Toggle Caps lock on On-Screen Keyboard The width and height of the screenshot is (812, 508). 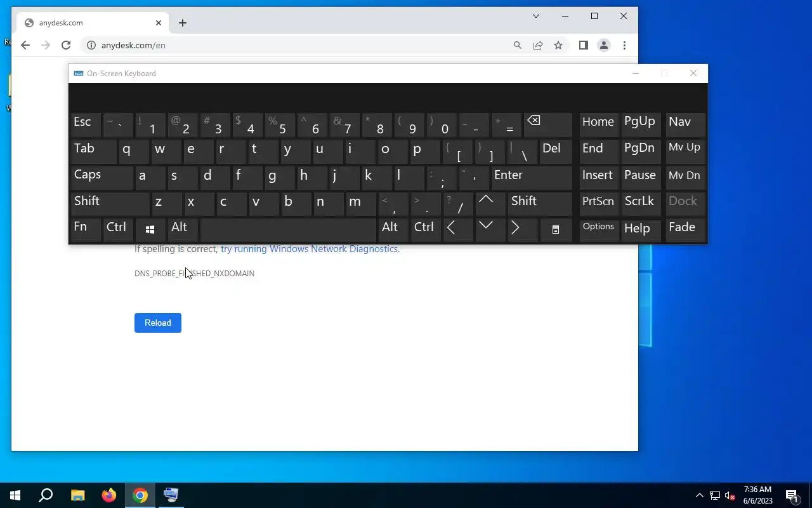(x=101, y=177)
